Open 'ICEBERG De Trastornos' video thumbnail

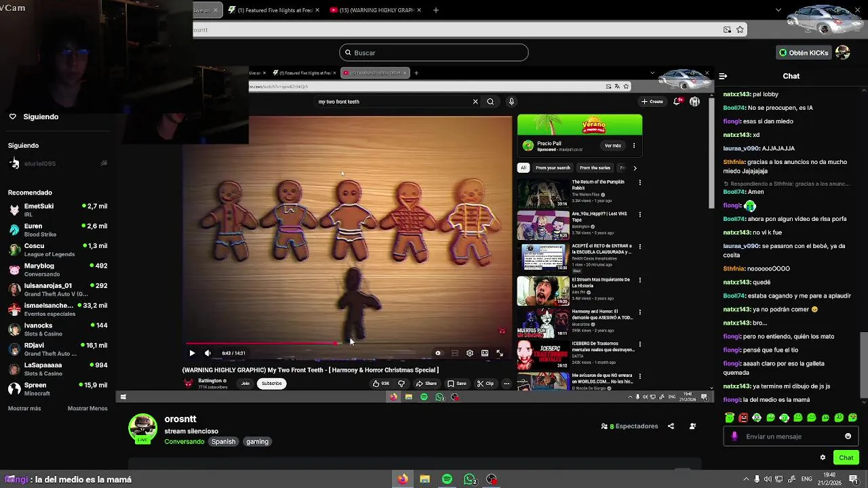tap(543, 355)
